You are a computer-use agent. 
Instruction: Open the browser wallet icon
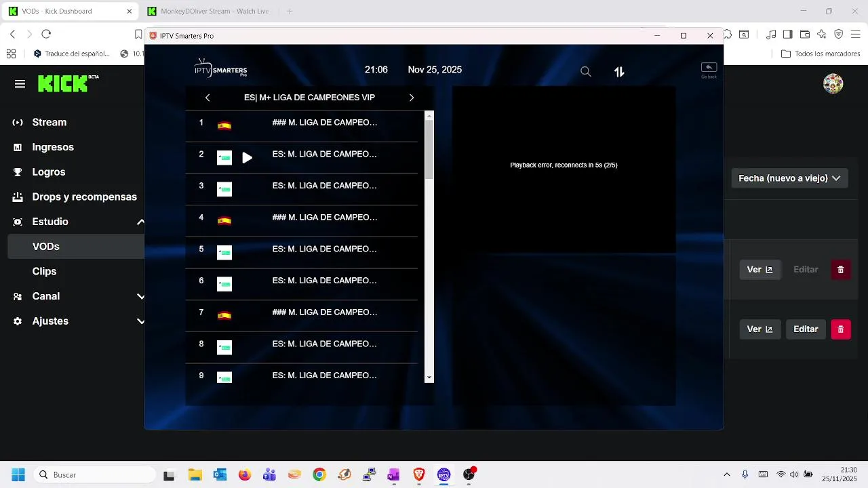(805, 35)
